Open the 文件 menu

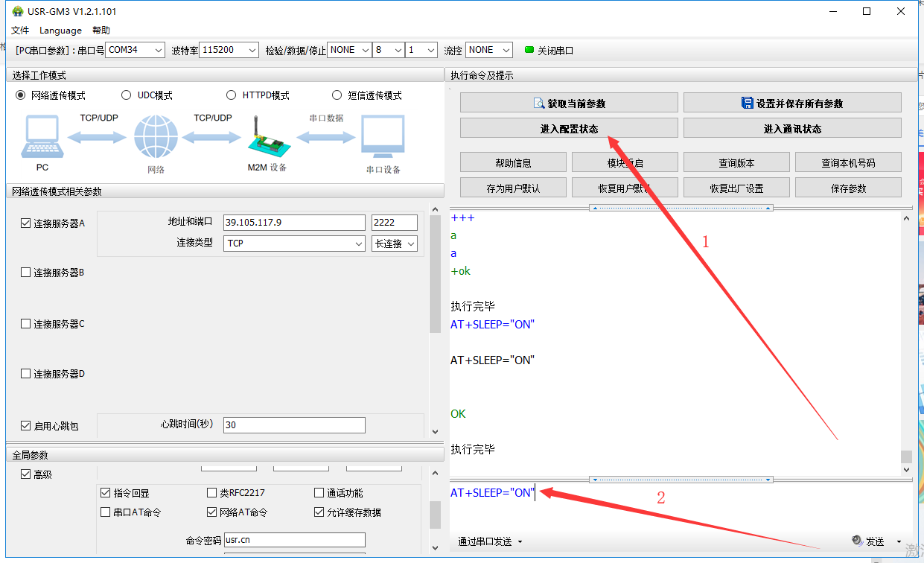click(x=20, y=31)
